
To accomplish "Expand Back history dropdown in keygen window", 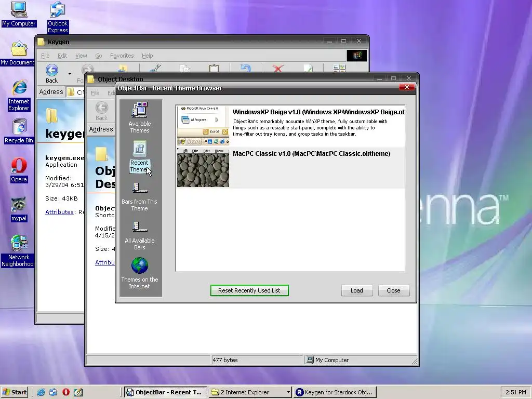I will [x=70, y=74].
